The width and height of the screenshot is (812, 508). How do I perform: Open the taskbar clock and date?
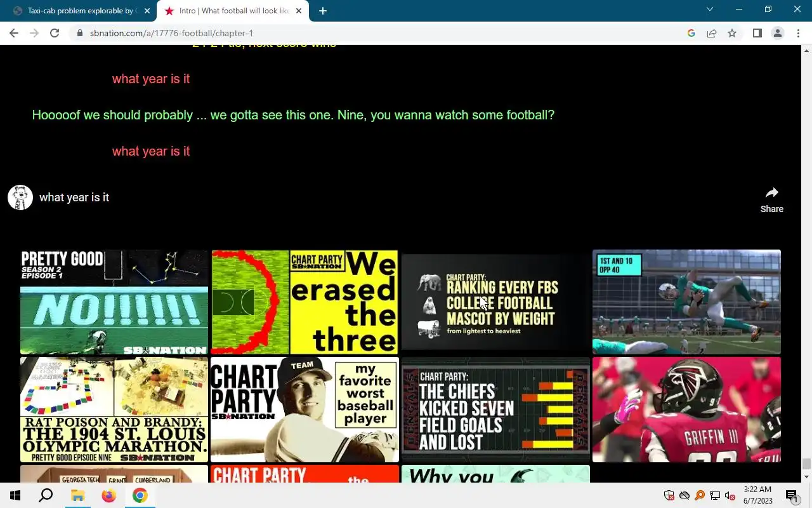click(x=757, y=495)
